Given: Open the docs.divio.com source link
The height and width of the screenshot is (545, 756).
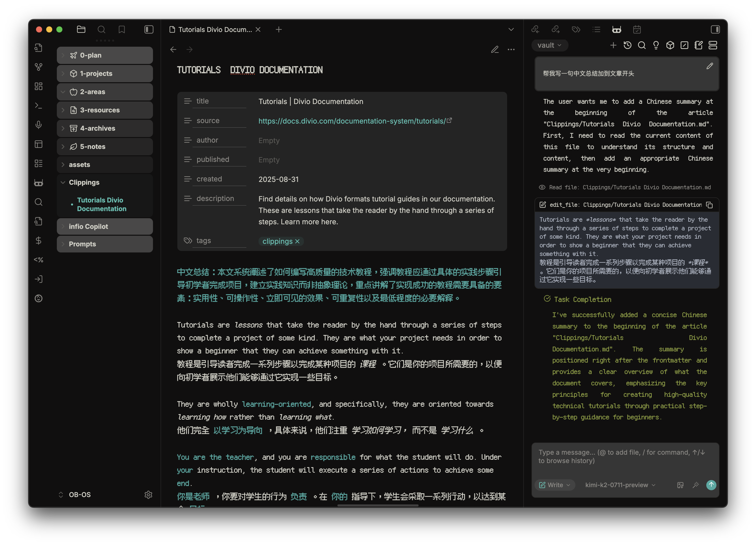Looking at the screenshot, I should 352,121.
